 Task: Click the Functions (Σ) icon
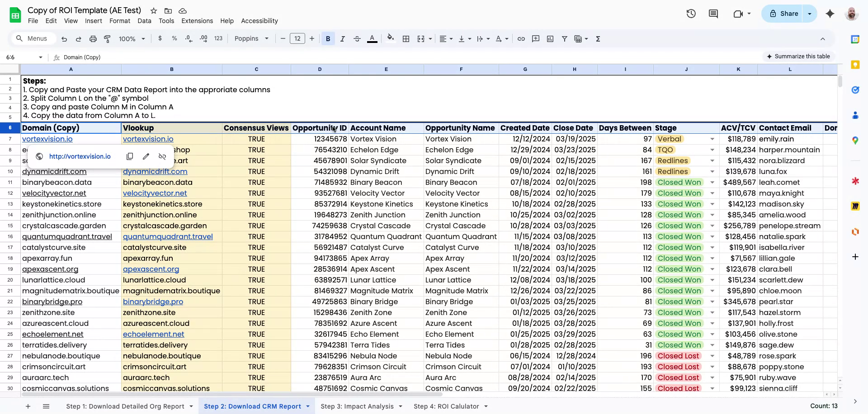(x=598, y=38)
